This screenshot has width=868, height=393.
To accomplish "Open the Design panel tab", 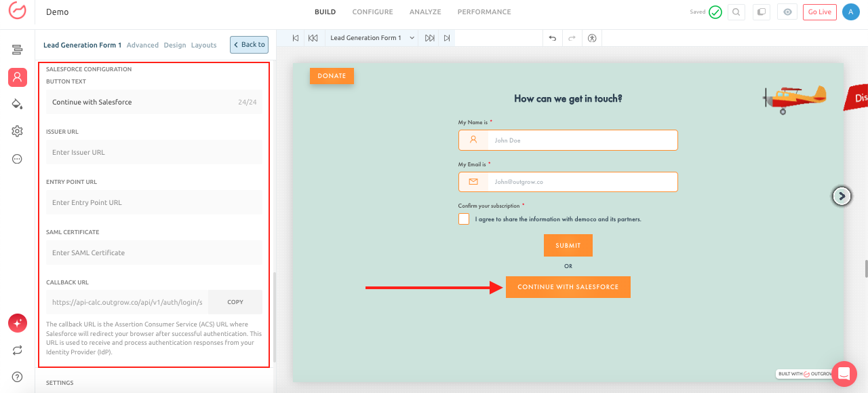I will [175, 45].
